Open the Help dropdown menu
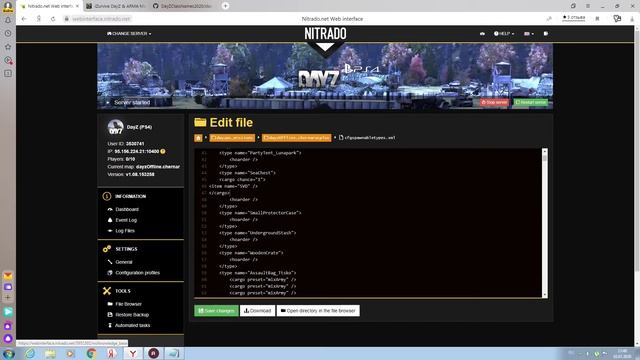This screenshot has width=640, height=360. click(x=504, y=33)
